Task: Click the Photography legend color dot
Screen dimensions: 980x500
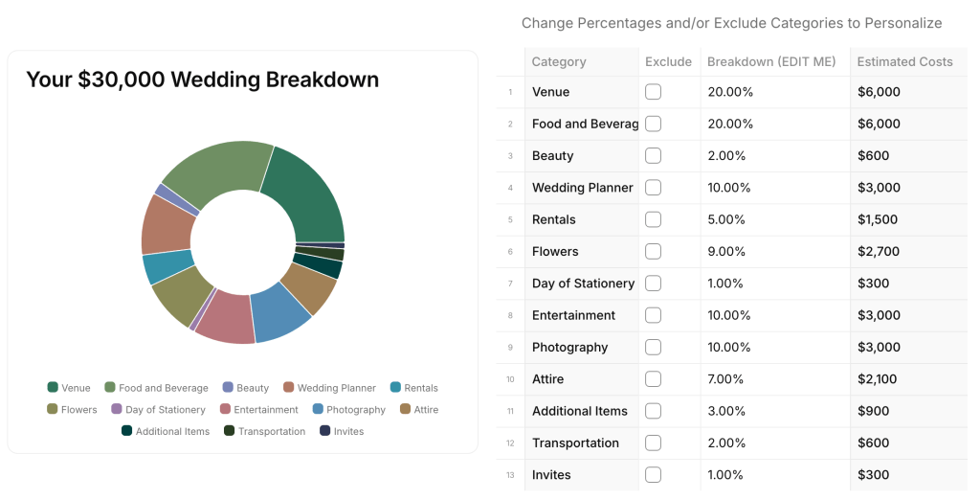Action: click(318, 410)
